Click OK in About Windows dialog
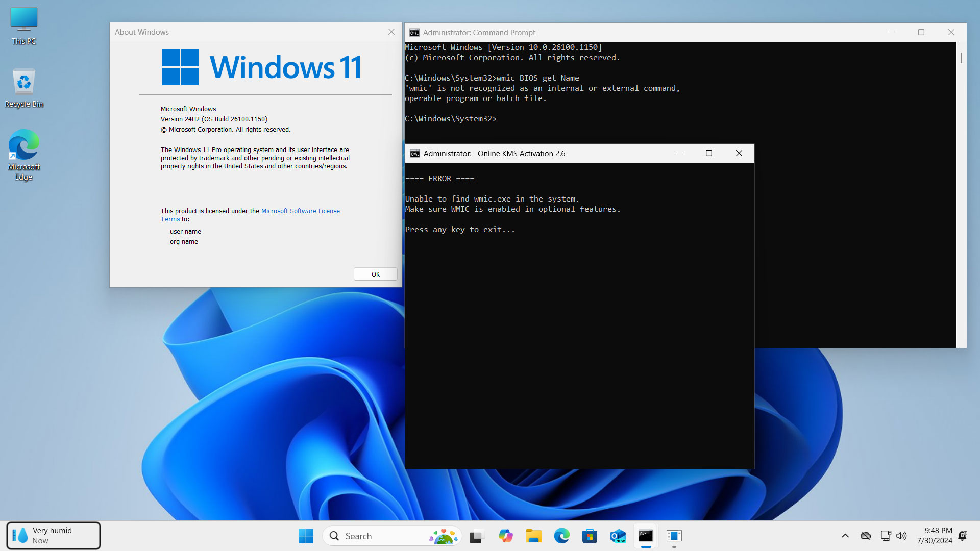Image resolution: width=980 pixels, height=551 pixels. tap(376, 274)
